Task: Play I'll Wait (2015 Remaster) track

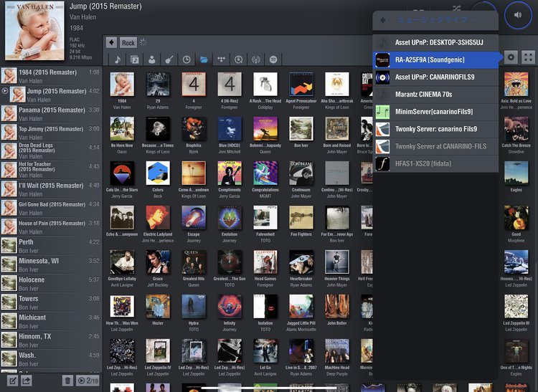Action: click(51, 188)
